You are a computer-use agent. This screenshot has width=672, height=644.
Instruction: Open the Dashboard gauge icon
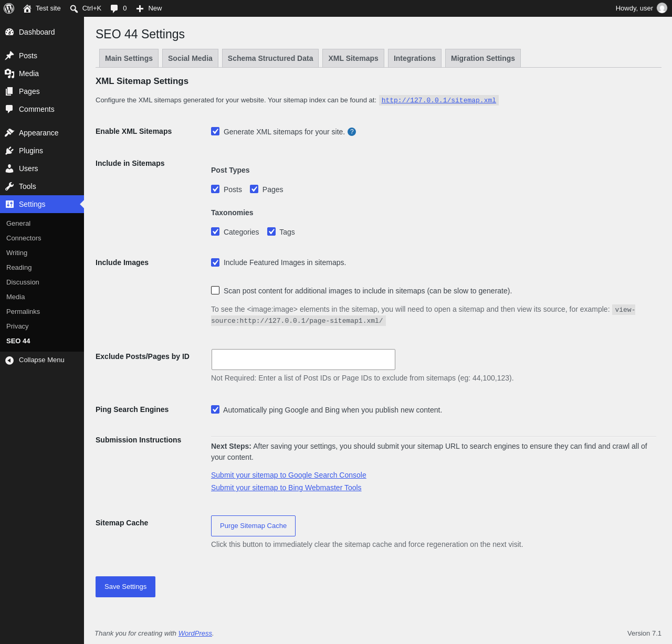click(x=9, y=32)
